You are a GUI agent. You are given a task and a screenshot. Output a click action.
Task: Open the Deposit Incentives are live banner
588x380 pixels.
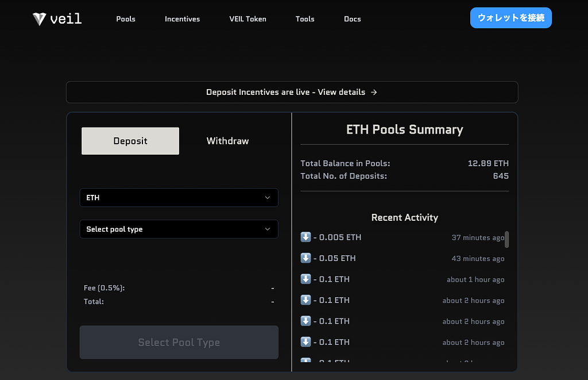pos(292,92)
